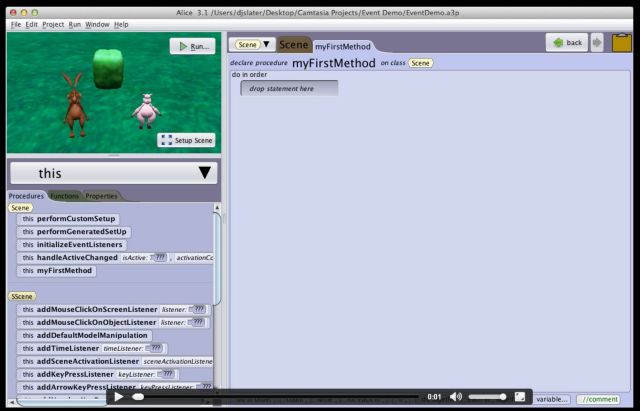
Task: Click the Run button with play icon
Action: pos(192,46)
